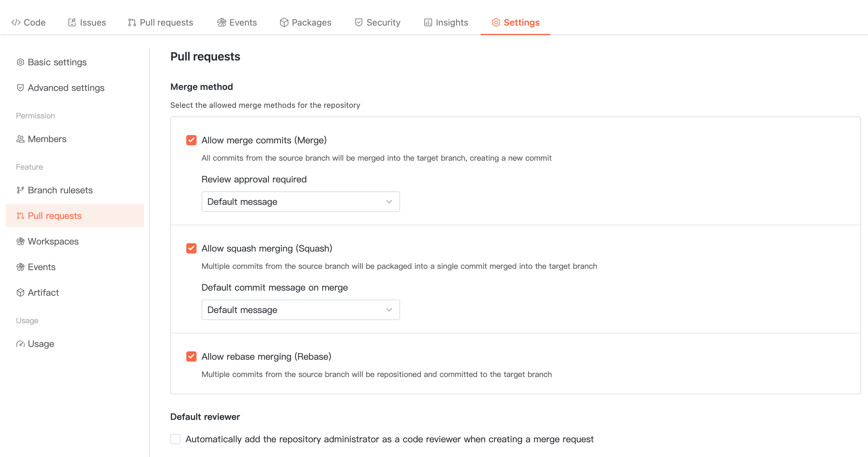Screen dimensions: 868x457
Task: Open Artifact settings in sidebar
Action: pos(43,293)
